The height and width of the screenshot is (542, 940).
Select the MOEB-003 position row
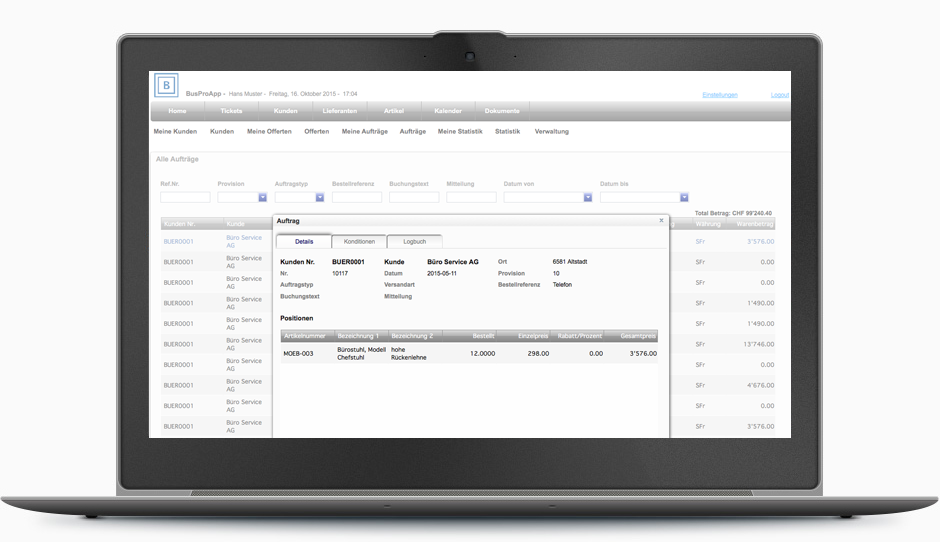(x=298, y=353)
